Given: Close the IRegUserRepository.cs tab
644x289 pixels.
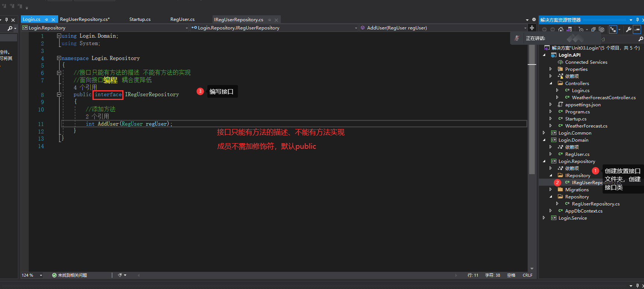Looking at the screenshot, I should [276, 20].
